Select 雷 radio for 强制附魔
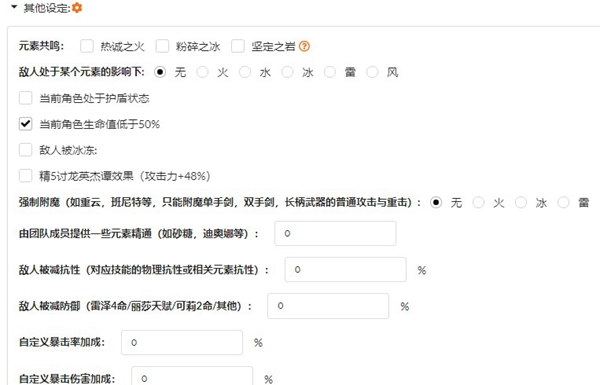The width and height of the screenshot is (600, 385). click(563, 202)
